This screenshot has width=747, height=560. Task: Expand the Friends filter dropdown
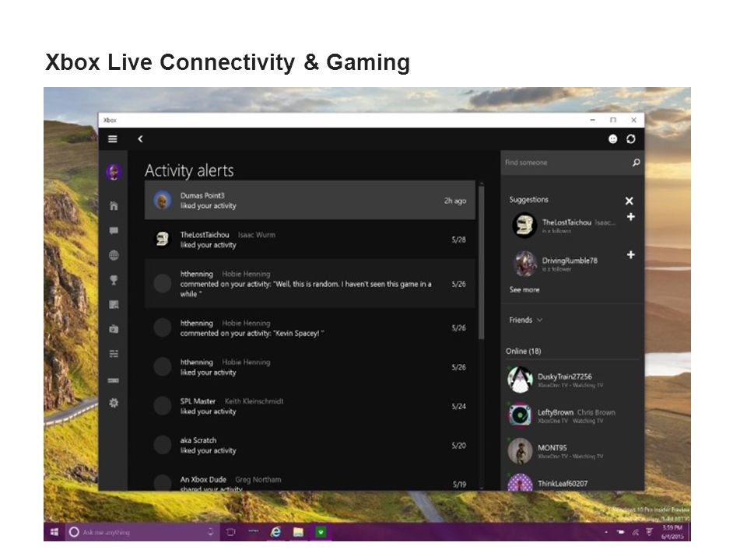click(x=526, y=320)
